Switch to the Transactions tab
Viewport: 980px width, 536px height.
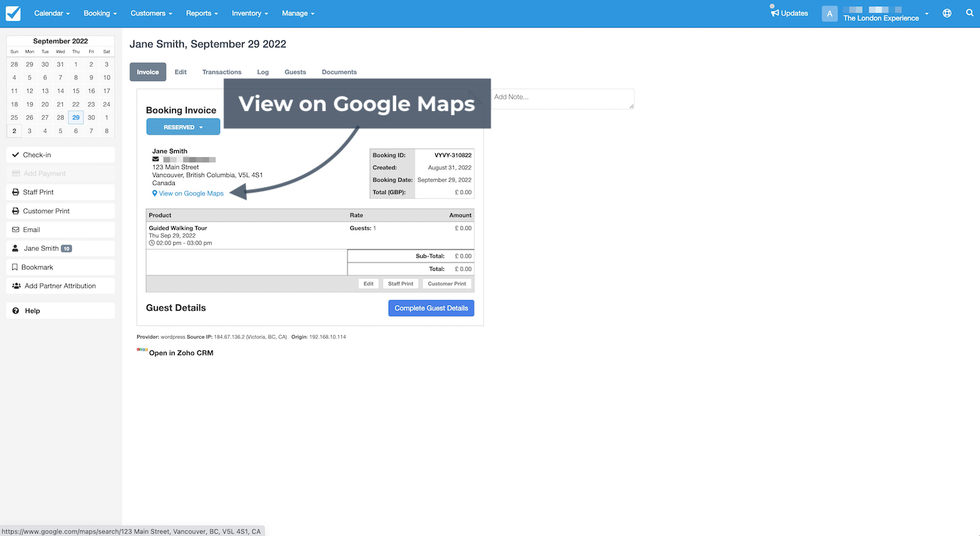click(x=222, y=72)
